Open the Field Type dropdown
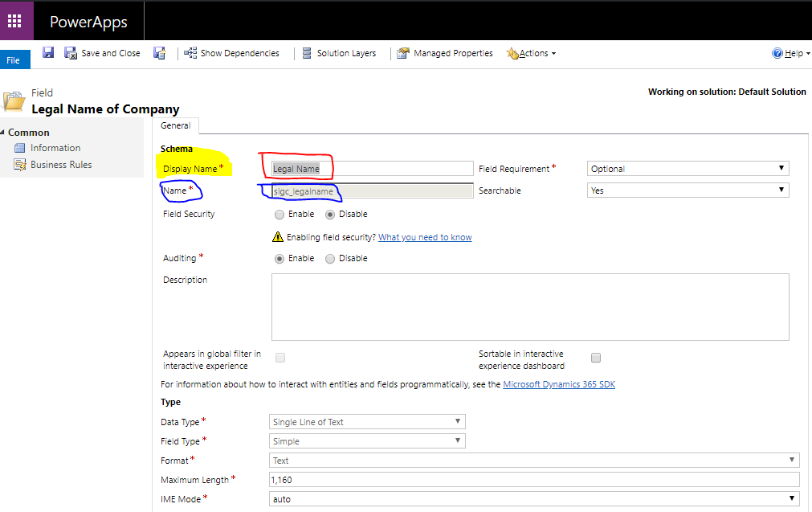The width and height of the screenshot is (812, 512). pos(367,441)
